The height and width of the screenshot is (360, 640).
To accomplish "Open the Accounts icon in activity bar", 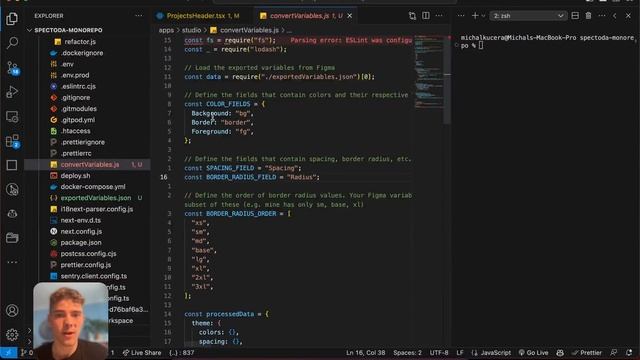I will [12, 310].
